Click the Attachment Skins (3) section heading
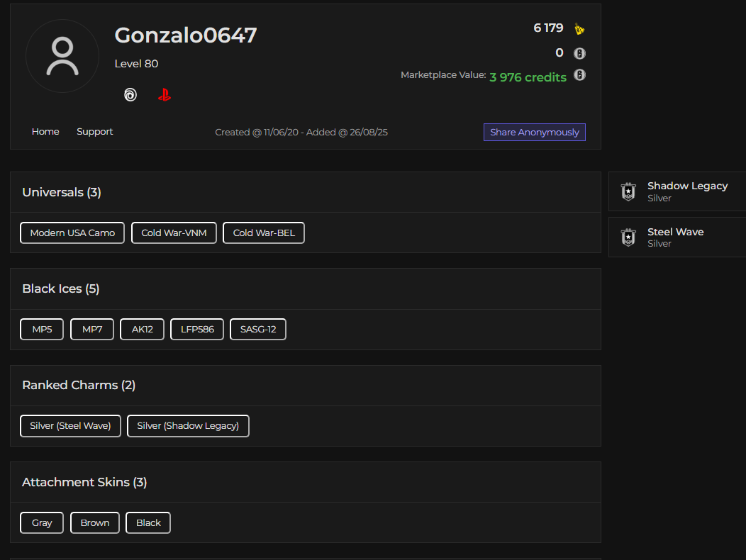This screenshot has height=560, width=746. [x=84, y=482]
